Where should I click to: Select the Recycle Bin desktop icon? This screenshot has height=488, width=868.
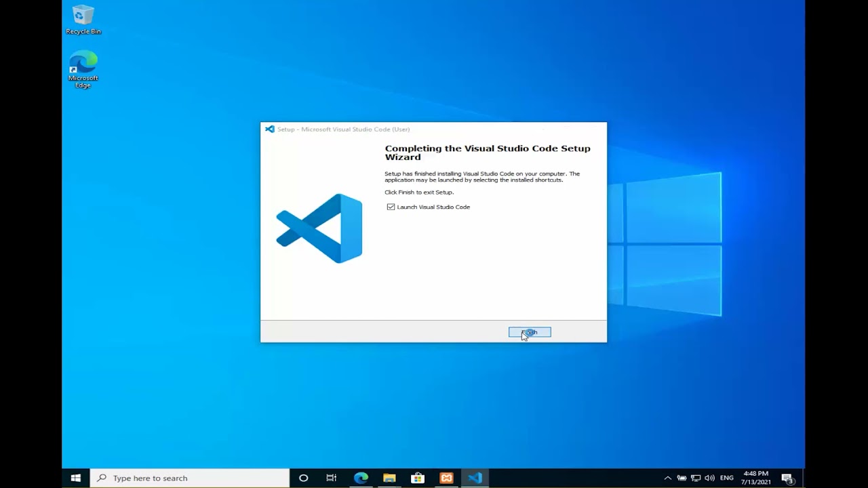[x=83, y=20]
